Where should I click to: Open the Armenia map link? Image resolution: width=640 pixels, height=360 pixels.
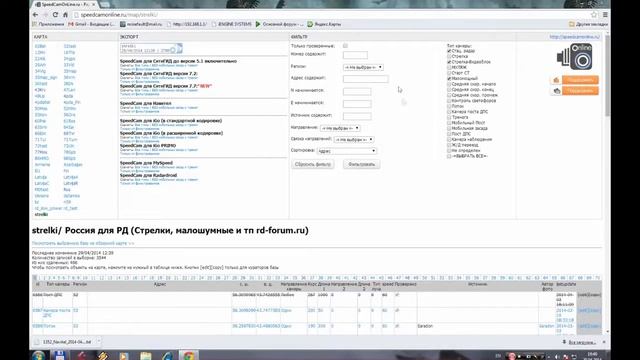click(42, 164)
